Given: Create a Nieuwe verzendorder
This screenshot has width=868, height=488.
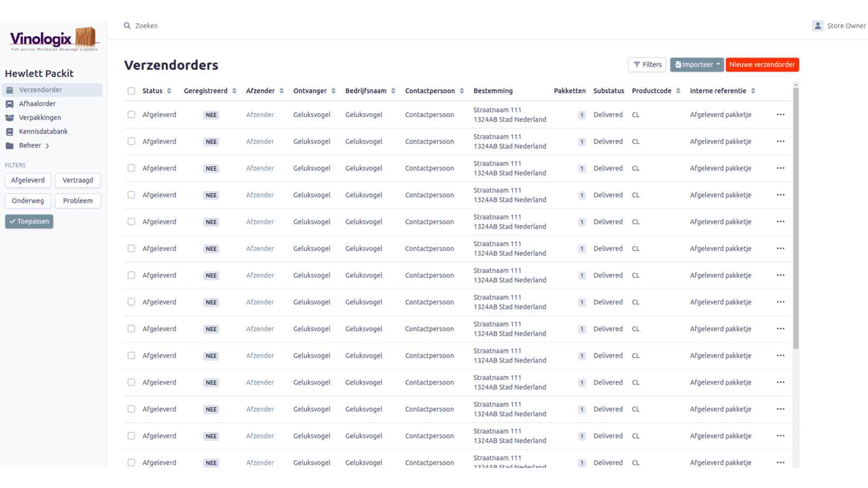Looking at the screenshot, I should [x=762, y=65].
